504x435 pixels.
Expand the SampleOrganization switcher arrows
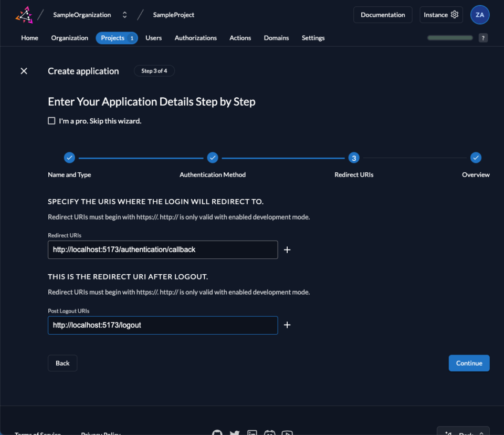point(124,15)
